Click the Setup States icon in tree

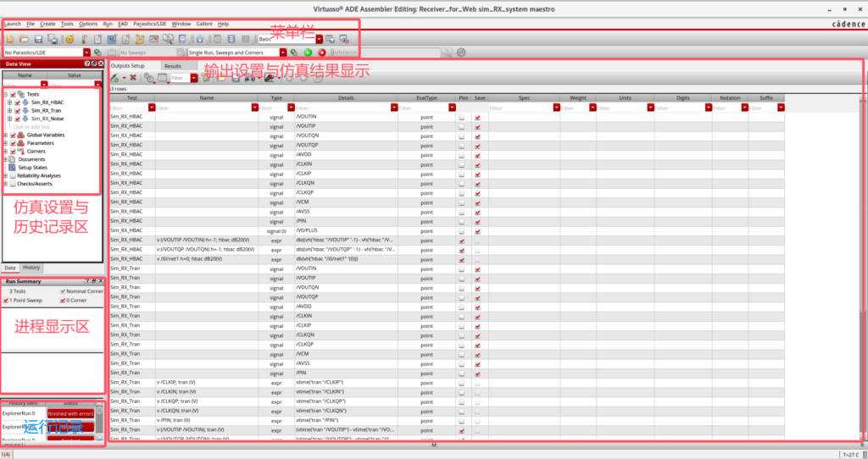click(x=12, y=167)
